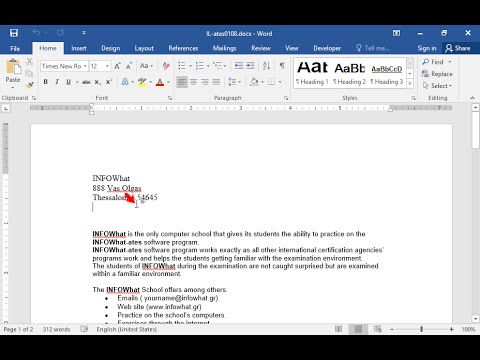Decrease font size with Shrink Font
Image resolution: width=480 pixels, height=360 pixels.
(129, 66)
